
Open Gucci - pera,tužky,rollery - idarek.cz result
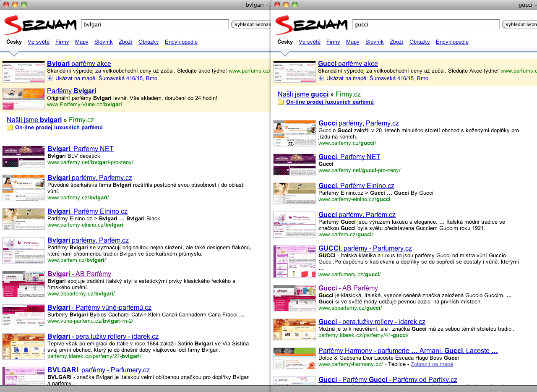coord(372,321)
